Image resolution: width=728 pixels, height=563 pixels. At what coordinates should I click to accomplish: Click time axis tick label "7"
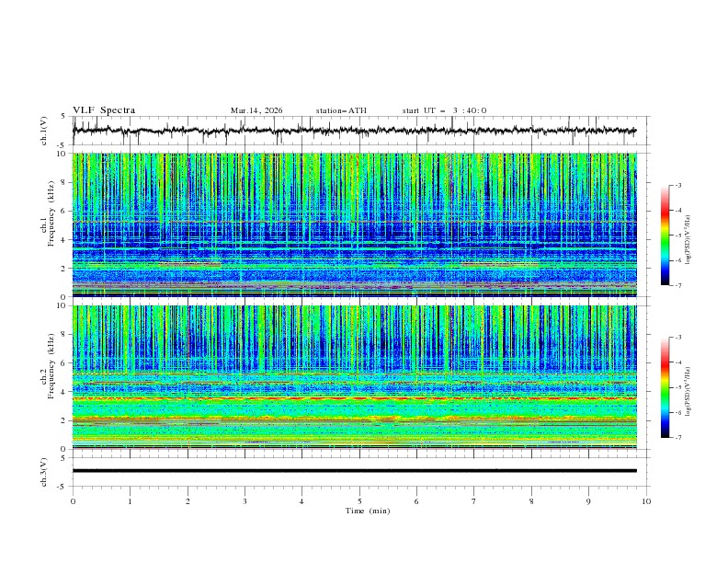pos(474,501)
